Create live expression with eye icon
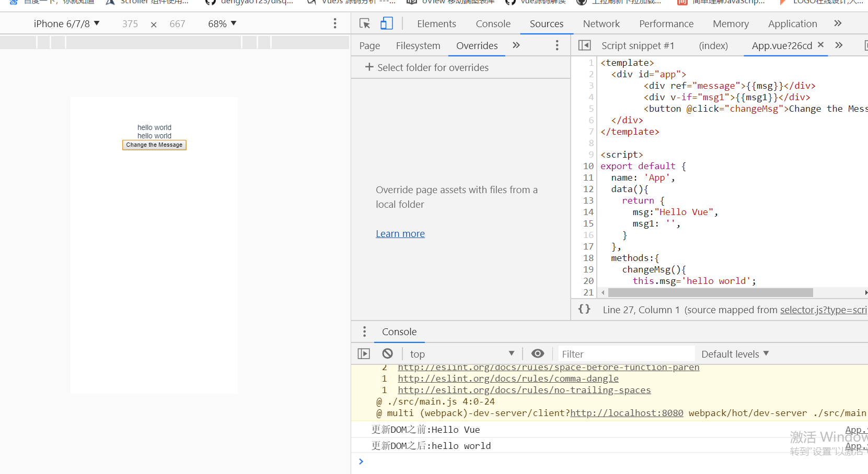This screenshot has width=868, height=474. [537, 353]
